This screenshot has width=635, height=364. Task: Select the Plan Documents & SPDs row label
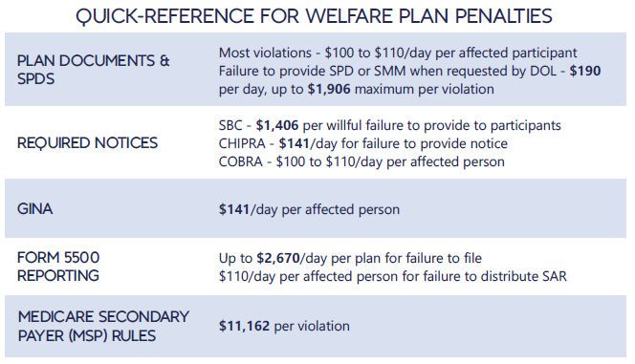93,70
